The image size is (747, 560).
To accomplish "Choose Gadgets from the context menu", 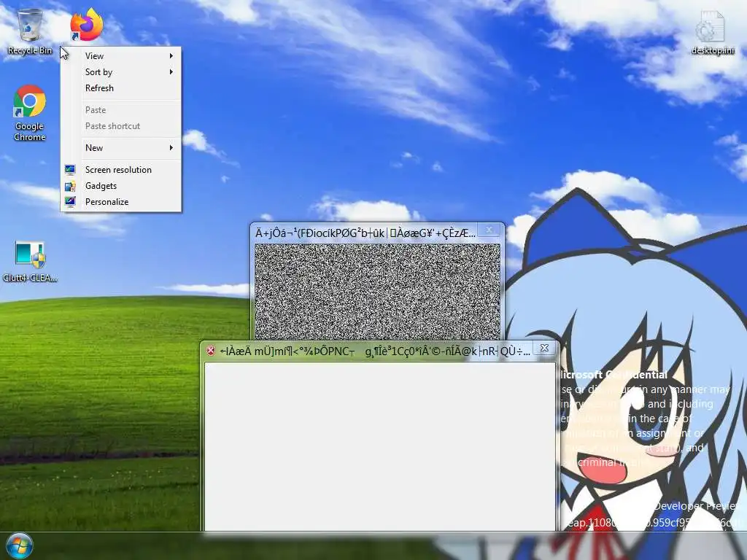I will (x=120, y=186).
